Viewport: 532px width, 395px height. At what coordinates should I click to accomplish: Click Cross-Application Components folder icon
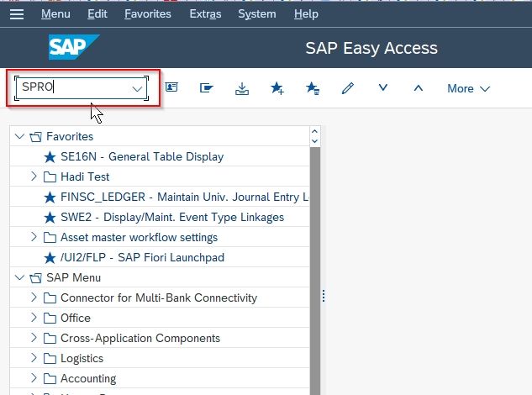click(x=50, y=339)
